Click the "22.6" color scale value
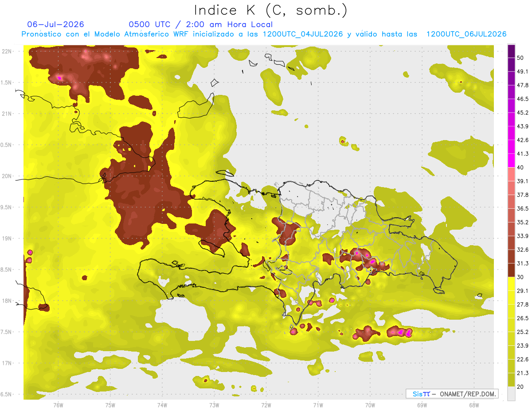 [523, 360]
